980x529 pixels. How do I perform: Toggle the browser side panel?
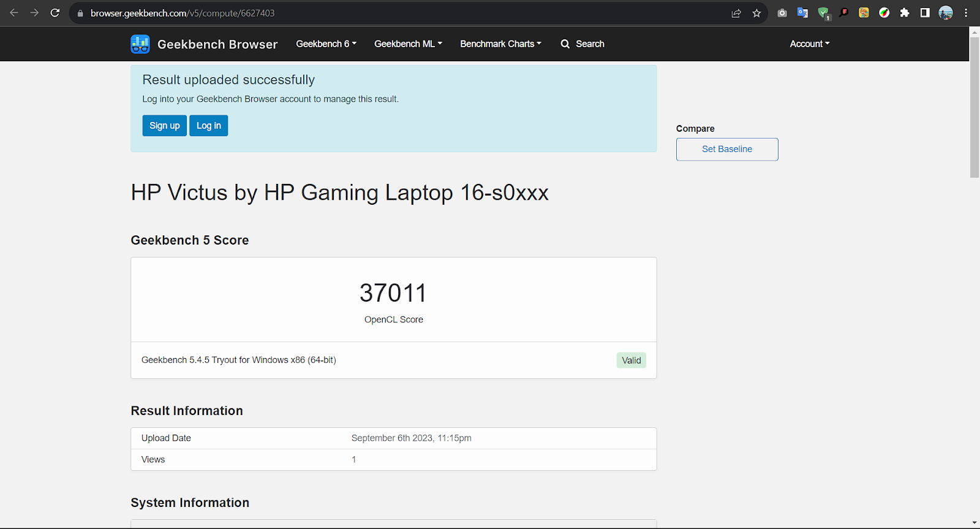tap(925, 13)
